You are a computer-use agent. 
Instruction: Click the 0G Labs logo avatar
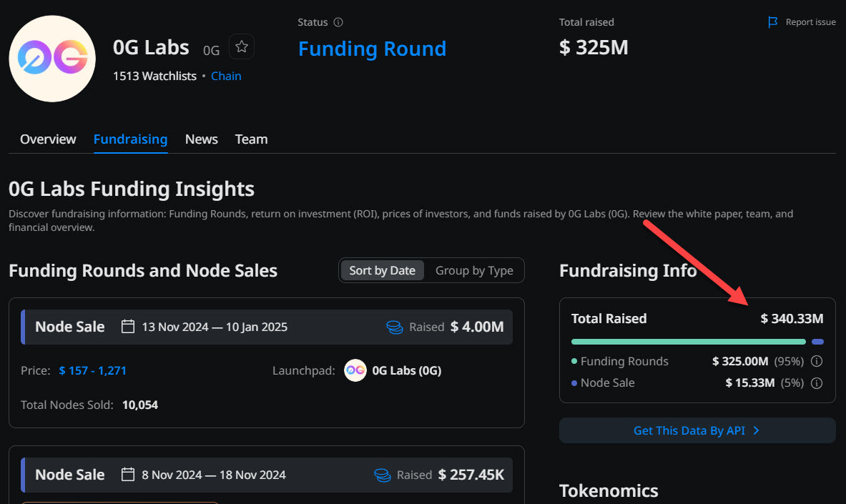coord(52,59)
